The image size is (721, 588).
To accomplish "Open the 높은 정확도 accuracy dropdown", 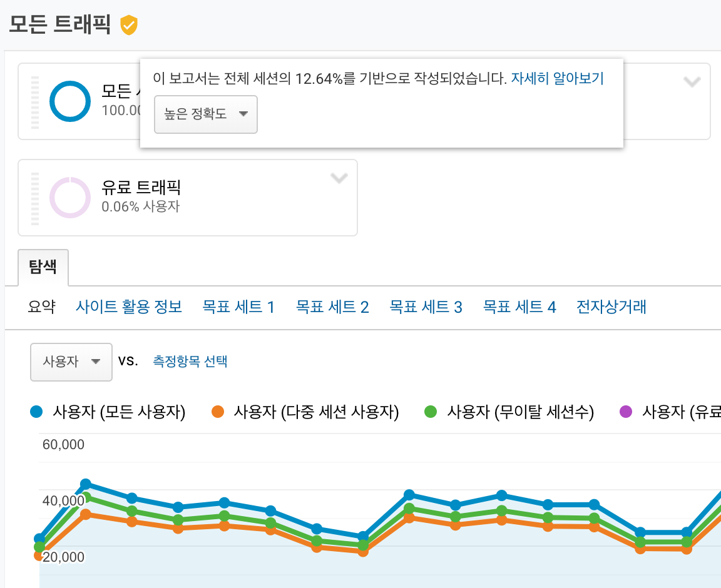I will (206, 114).
